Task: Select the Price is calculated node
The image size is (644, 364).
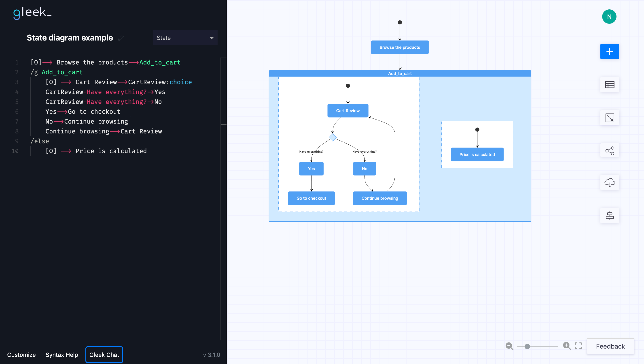Action: (477, 154)
